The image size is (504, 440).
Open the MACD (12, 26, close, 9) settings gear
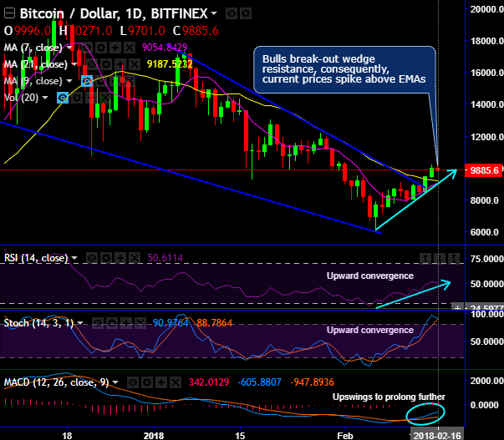click(147, 382)
